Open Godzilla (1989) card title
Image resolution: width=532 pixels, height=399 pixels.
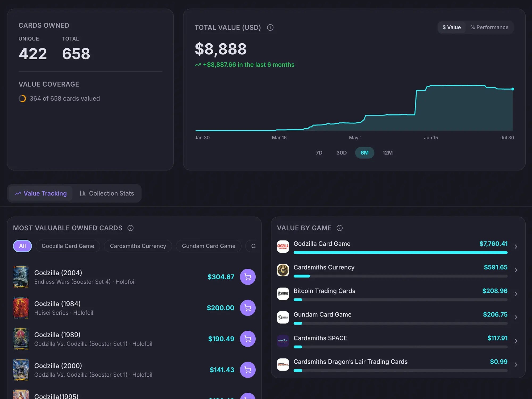click(57, 335)
